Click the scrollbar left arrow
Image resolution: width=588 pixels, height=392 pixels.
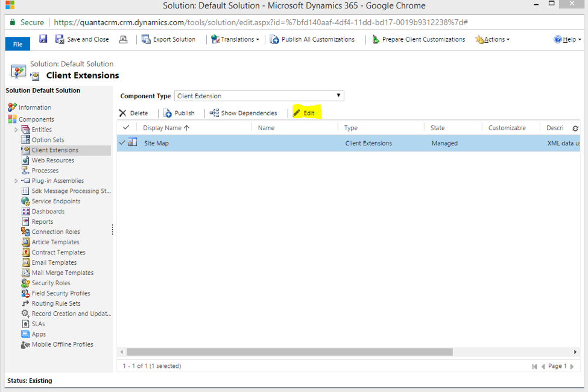(121, 352)
